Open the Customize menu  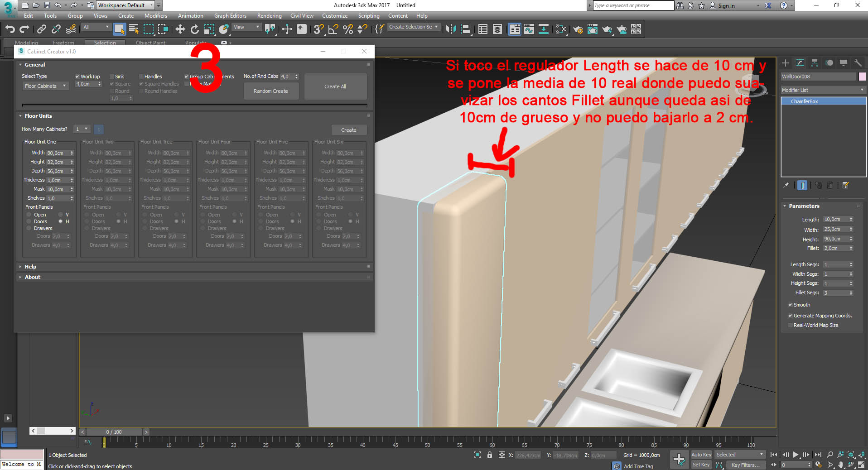(x=335, y=16)
